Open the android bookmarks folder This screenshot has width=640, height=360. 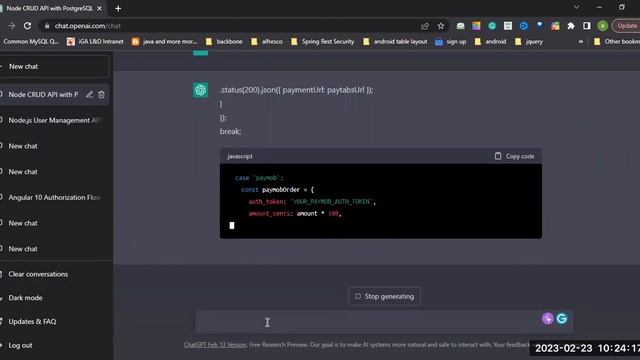pos(490,41)
